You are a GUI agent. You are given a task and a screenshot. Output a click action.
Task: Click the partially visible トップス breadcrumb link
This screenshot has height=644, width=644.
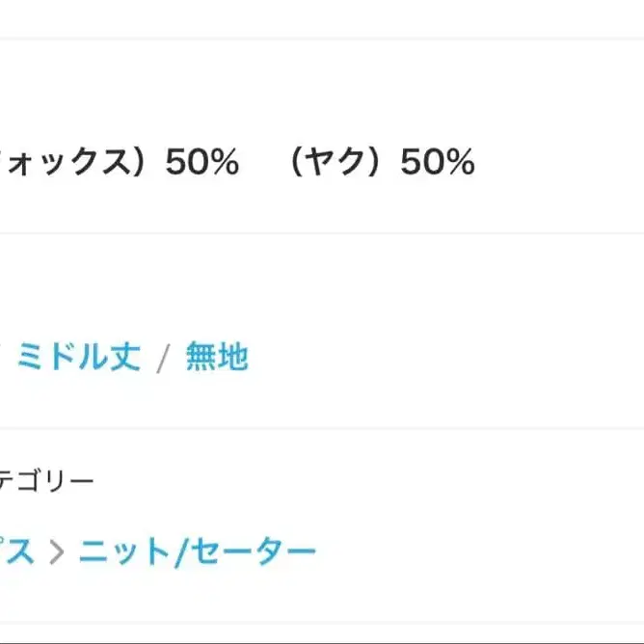click(x=15, y=552)
